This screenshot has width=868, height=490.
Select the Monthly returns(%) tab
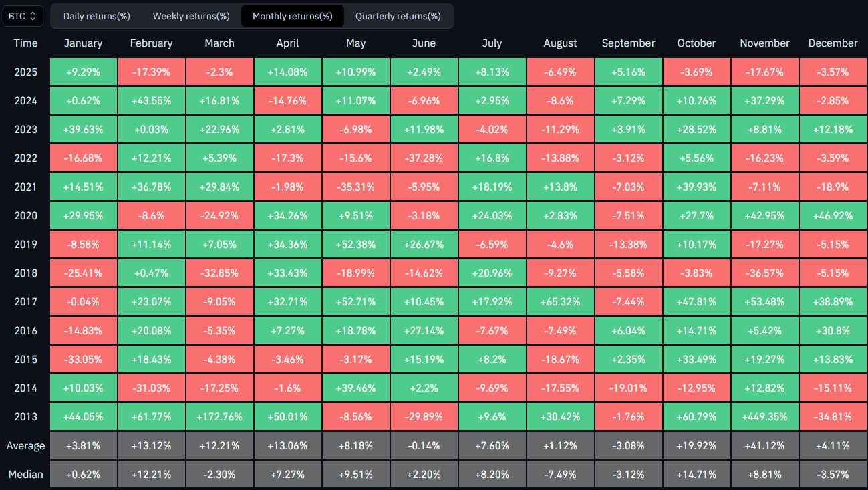292,16
